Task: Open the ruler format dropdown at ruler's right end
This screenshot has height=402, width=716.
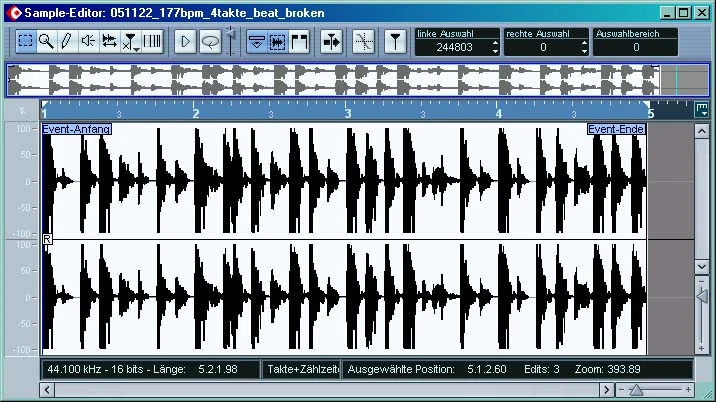Action: [x=702, y=110]
